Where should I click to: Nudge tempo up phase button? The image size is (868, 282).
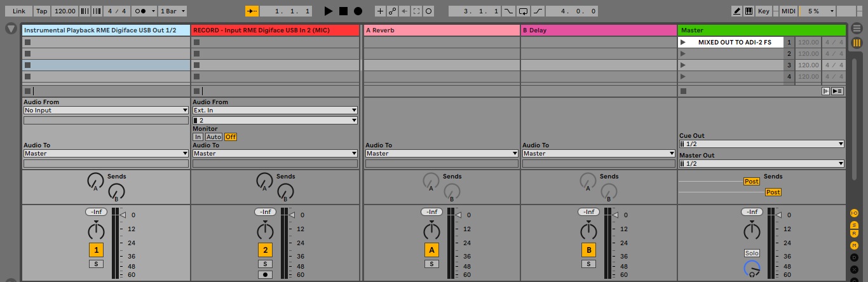(97, 11)
